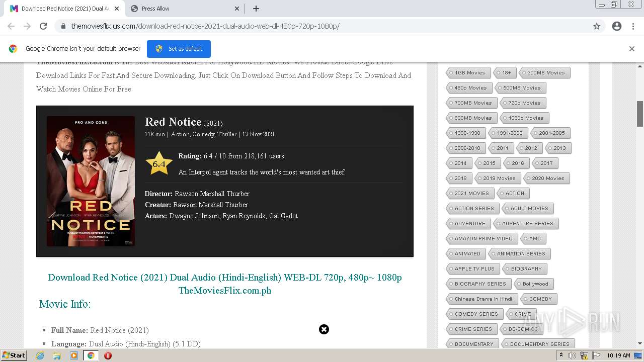Select the BollyWood tag

point(533,284)
